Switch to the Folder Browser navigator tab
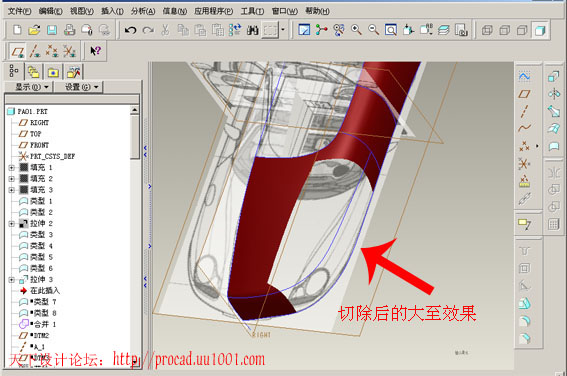 point(34,72)
